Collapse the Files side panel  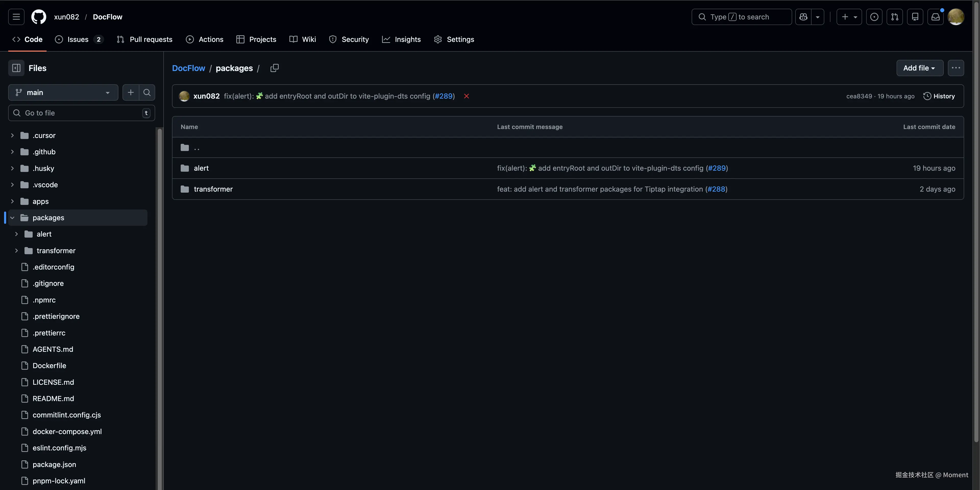pyautogui.click(x=16, y=68)
